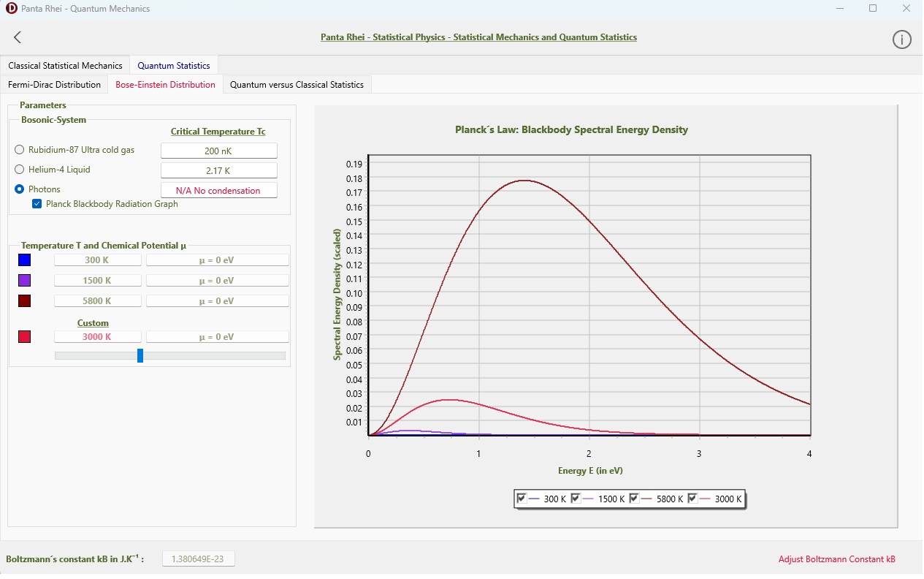Click the dark red 5800 K swatch
The image size is (924, 579).
coord(24,301)
